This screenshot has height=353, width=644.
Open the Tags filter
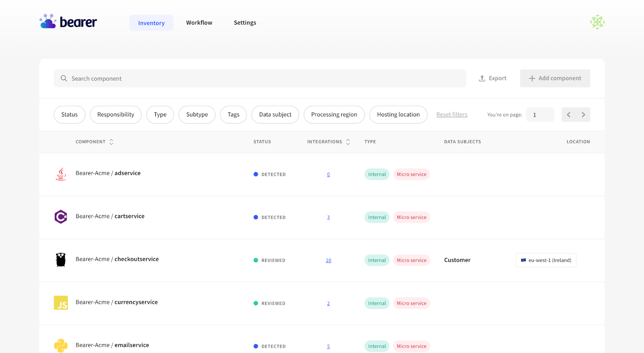tap(233, 114)
